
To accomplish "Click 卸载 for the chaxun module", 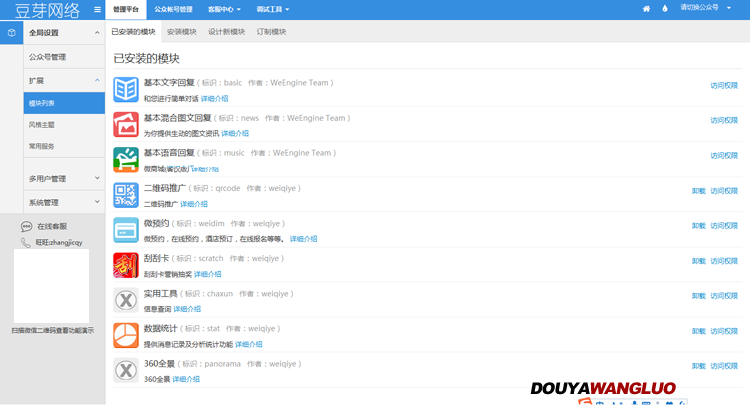I will click(x=699, y=296).
